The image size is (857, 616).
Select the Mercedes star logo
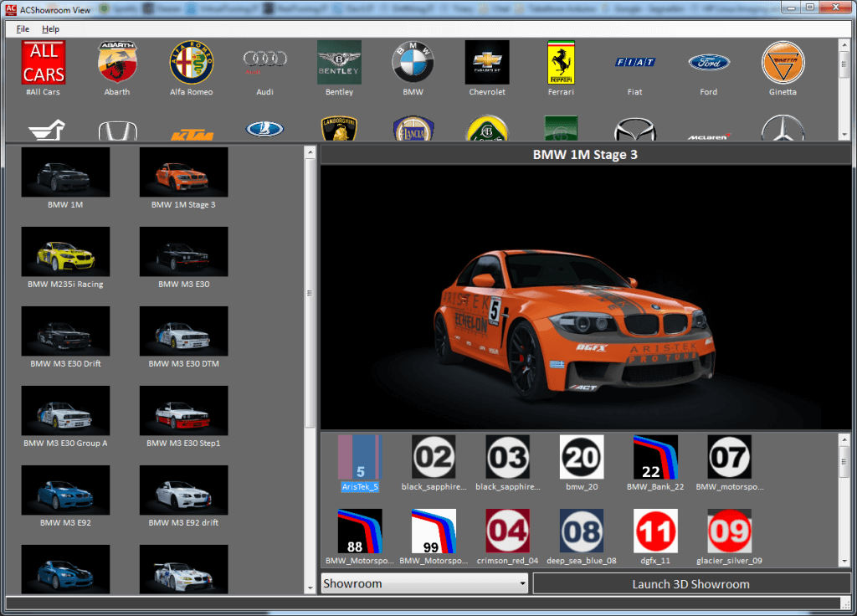tap(783, 128)
